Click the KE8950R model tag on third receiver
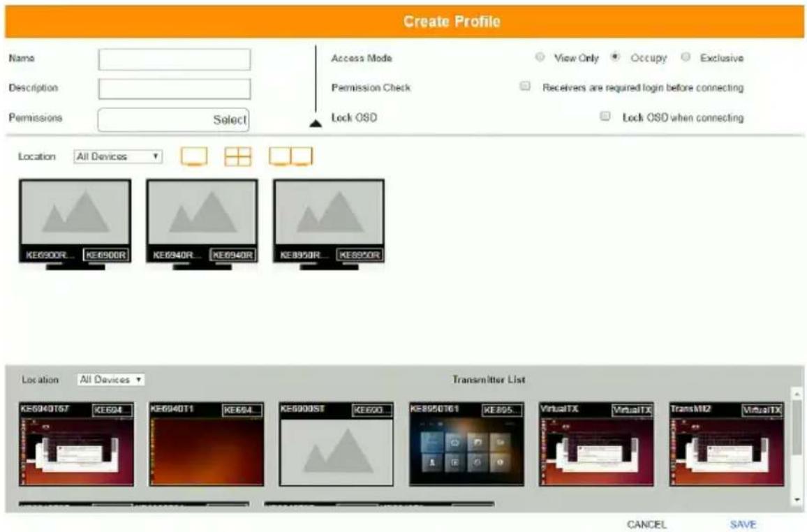Viewport: 807px width, 532px height. [x=360, y=256]
